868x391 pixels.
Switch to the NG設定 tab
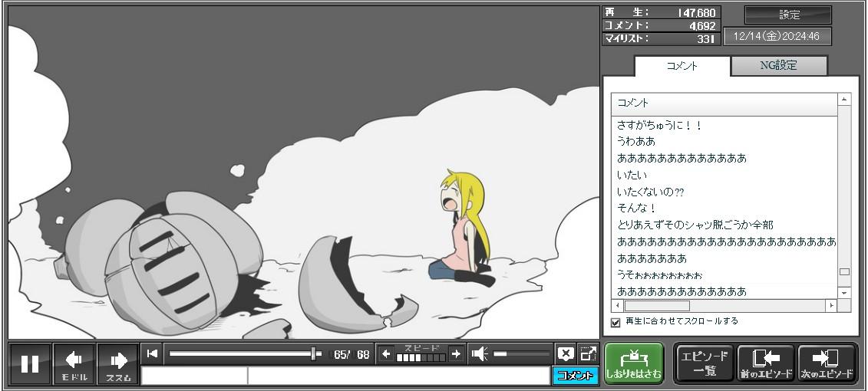(x=778, y=66)
